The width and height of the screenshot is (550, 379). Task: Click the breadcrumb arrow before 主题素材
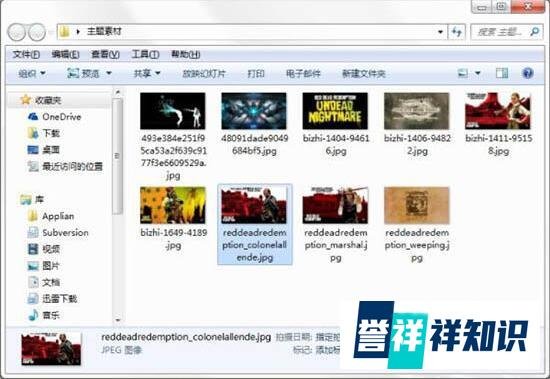(78, 32)
